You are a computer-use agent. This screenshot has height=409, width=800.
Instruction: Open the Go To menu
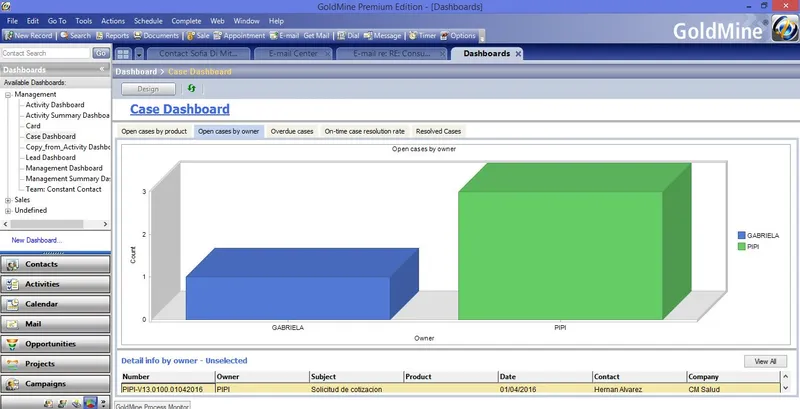(57, 21)
